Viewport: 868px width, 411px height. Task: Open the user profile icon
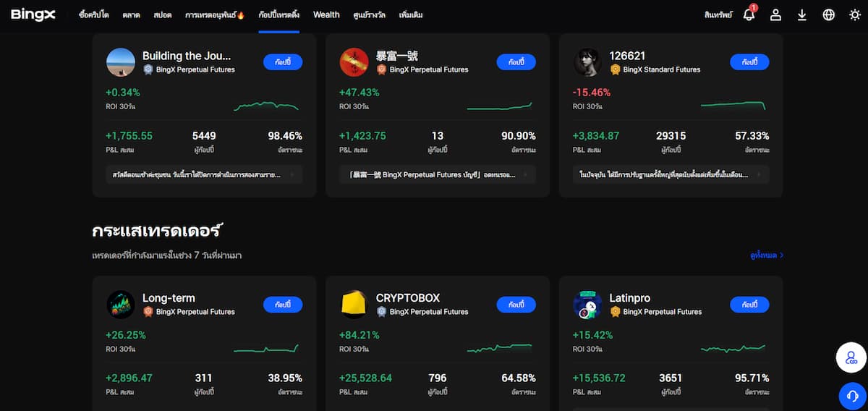tap(775, 14)
